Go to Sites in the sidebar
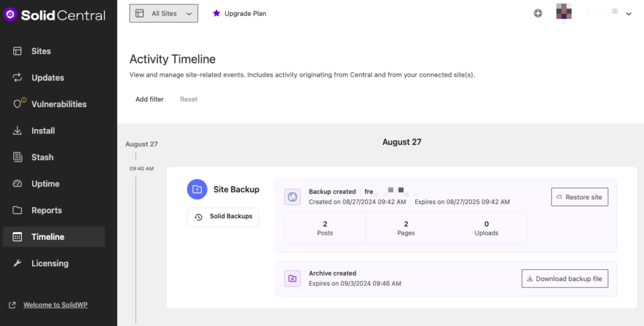The height and width of the screenshot is (326, 644). (x=41, y=51)
